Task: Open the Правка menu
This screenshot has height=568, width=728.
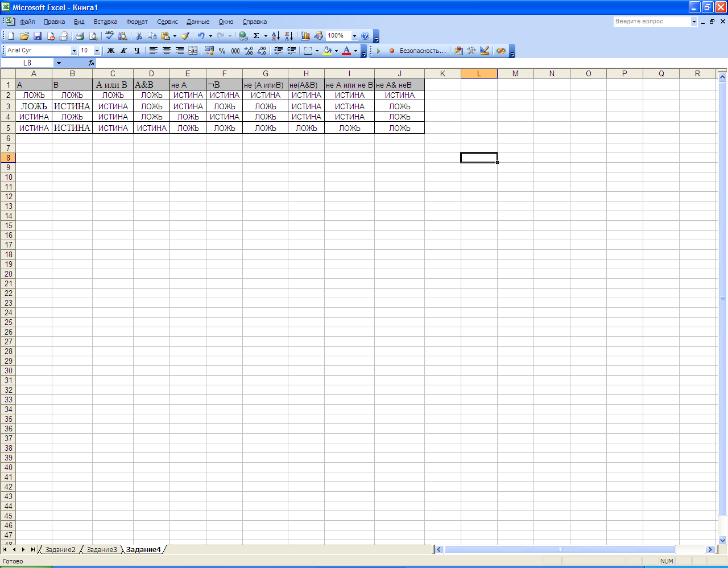Action: 55,22
